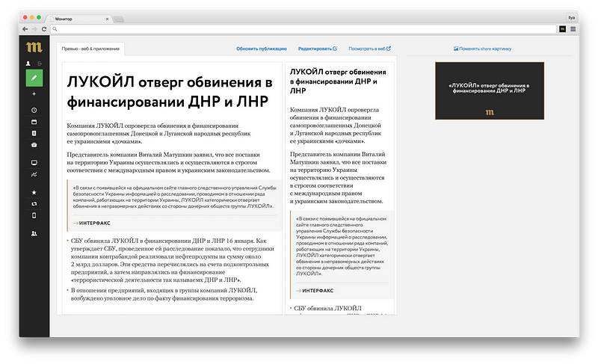Click the Meduza extension icon in browser toolbar
This screenshot has height=364, width=598.
tap(563, 29)
